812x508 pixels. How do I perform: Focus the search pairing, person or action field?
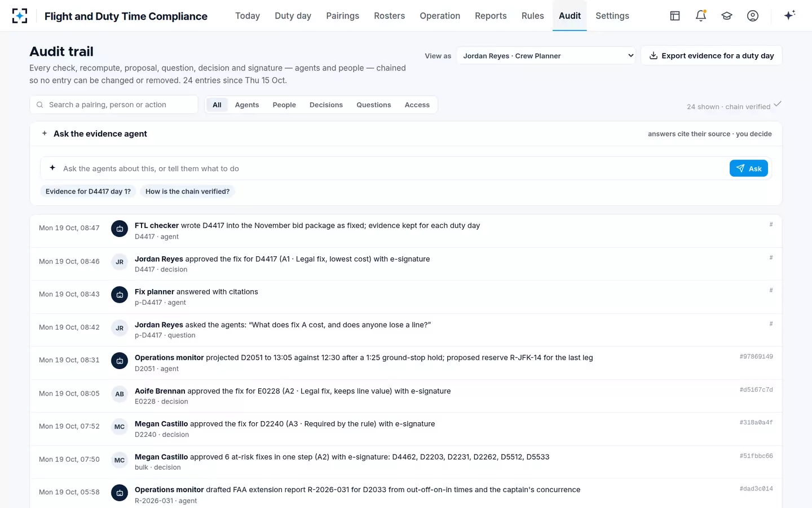[114, 104]
